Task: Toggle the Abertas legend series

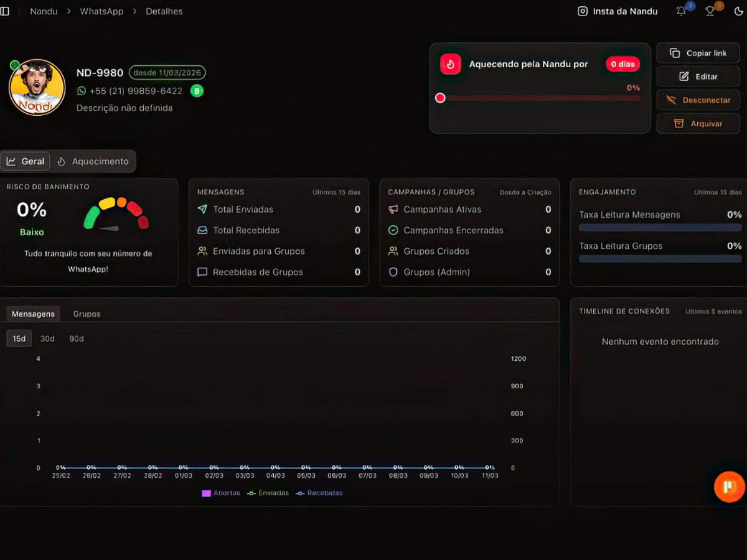Action: coord(220,493)
